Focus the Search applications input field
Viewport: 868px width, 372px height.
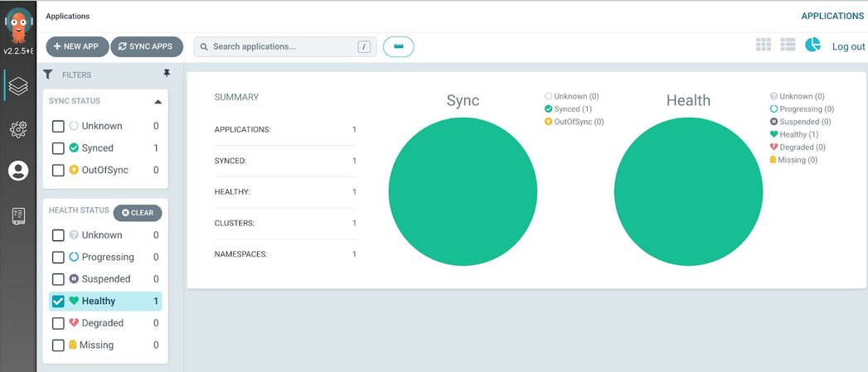[x=282, y=46]
